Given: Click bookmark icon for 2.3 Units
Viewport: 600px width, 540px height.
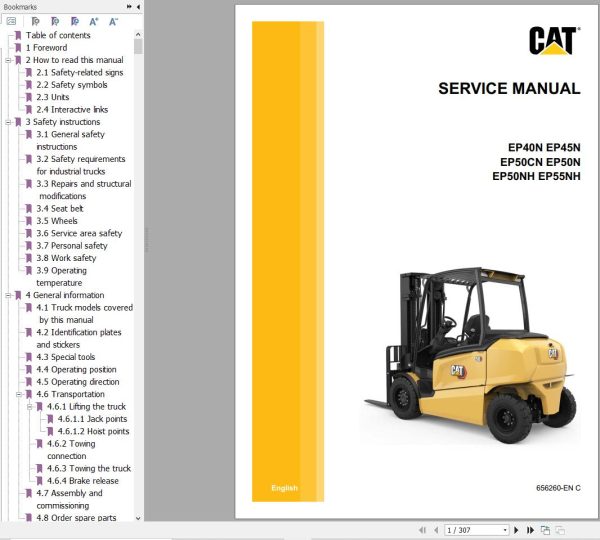Looking at the screenshot, I should click(28, 97).
